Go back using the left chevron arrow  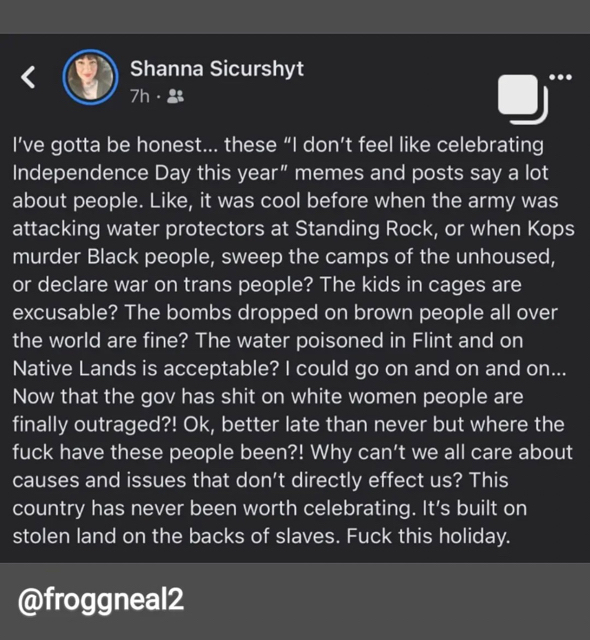tap(29, 77)
